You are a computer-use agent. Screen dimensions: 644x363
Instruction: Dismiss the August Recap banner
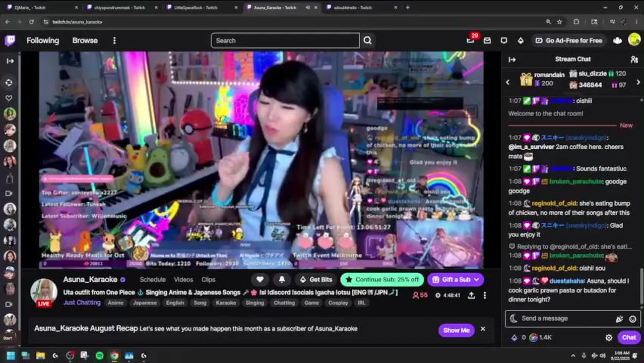click(x=483, y=329)
